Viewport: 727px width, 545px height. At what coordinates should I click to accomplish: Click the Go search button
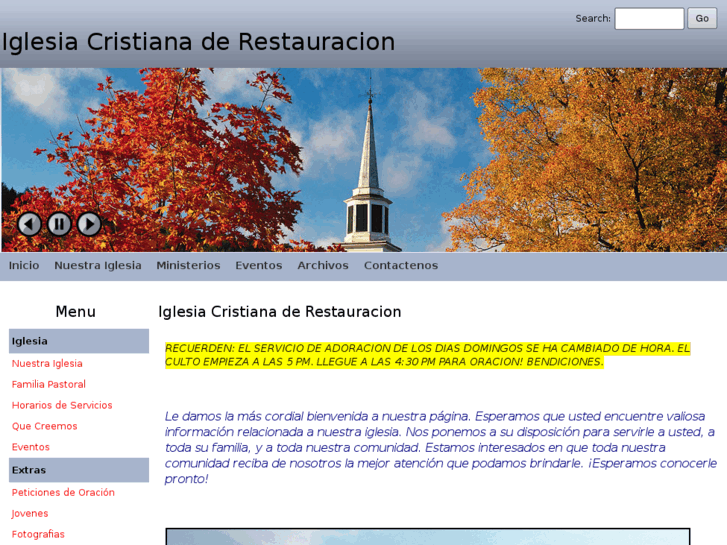pyautogui.click(x=702, y=19)
